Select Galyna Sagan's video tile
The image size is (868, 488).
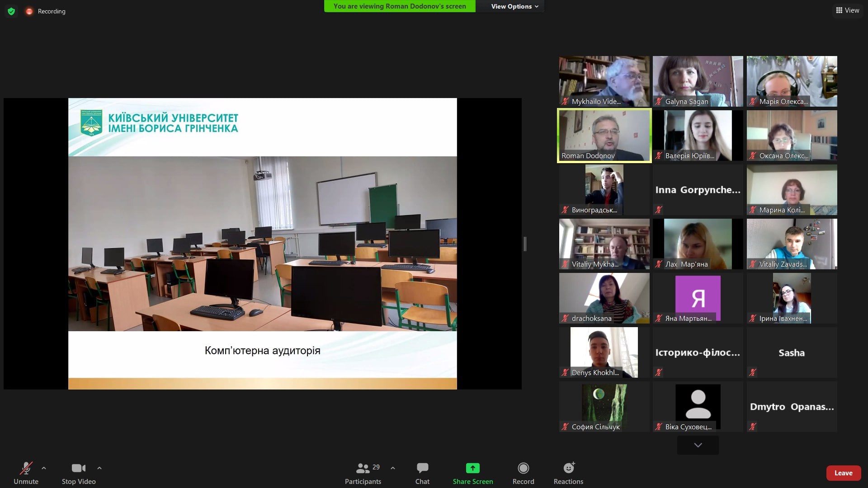tap(698, 81)
